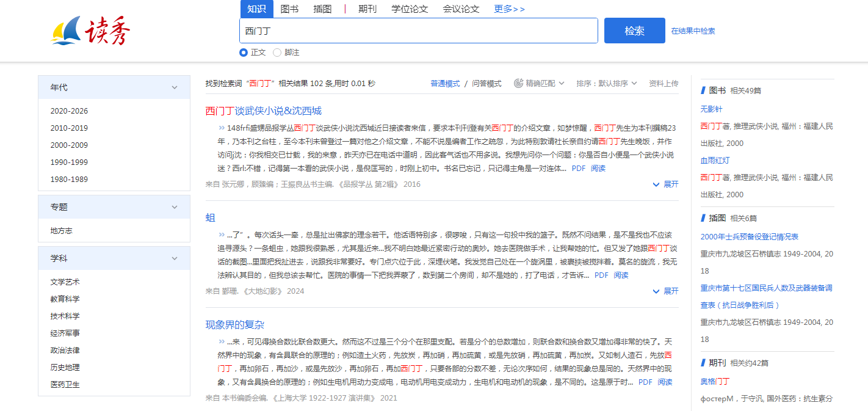Image resolution: width=868 pixels, height=411 pixels.
Task: Open the book 无影针
Action: coord(711,109)
